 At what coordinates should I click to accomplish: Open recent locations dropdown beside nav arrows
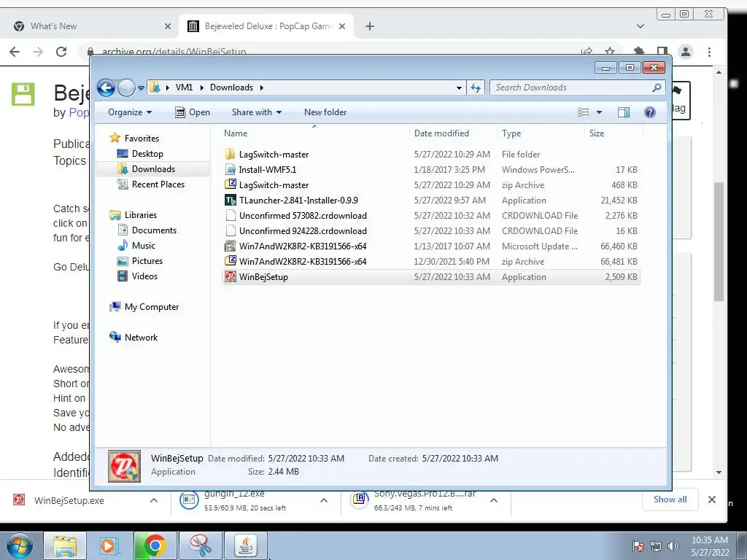coord(141,88)
